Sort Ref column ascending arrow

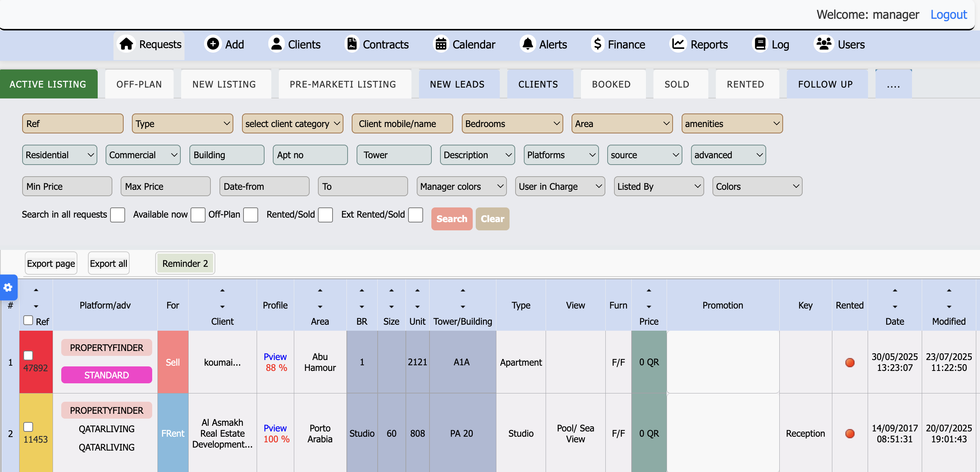[36, 290]
